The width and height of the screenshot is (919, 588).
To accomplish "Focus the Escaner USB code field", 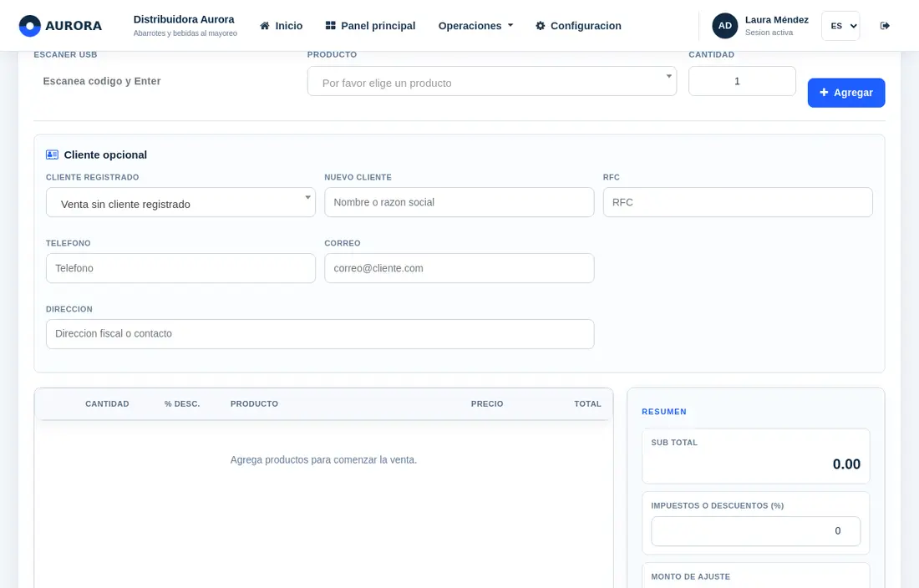I will pos(165,81).
